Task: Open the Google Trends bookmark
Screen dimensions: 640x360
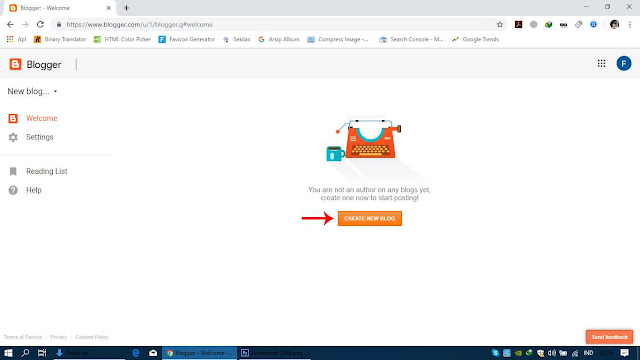Action: [476, 39]
